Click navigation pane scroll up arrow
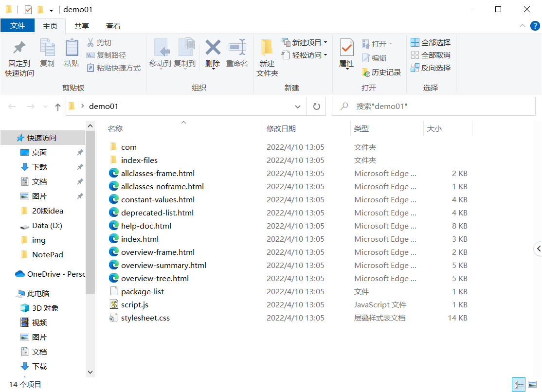This screenshot has width=542, height=392. (90, 126)
